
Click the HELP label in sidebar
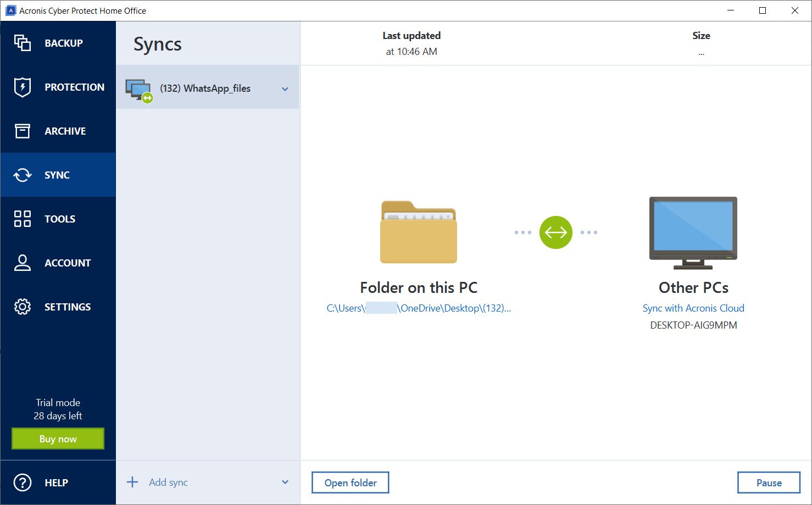pyautogui.click(x=56, y=483)
